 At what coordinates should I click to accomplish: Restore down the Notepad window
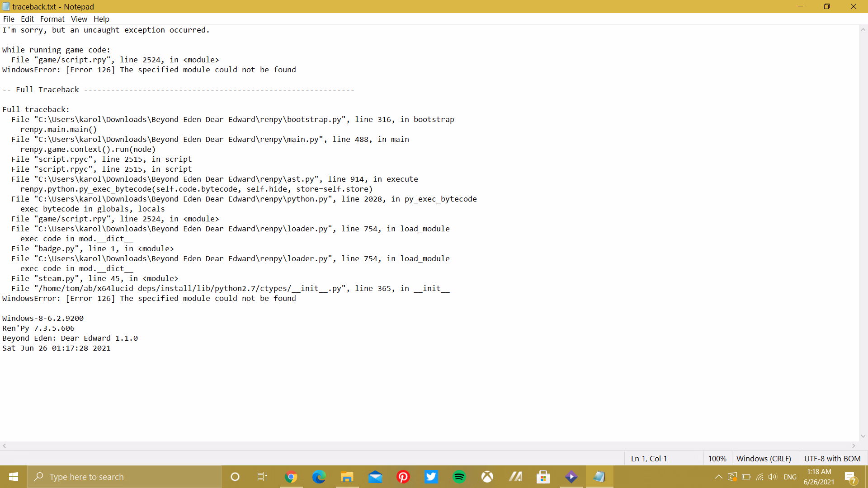pos(827,6)
